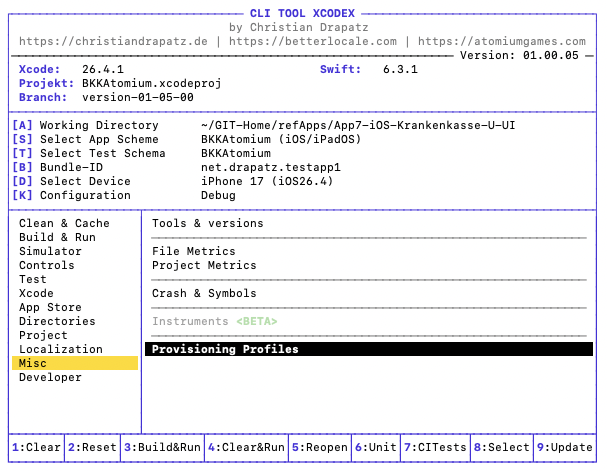Click the Xcode version 26.4.1 value
607x471 pixels.
pos(103,69)
